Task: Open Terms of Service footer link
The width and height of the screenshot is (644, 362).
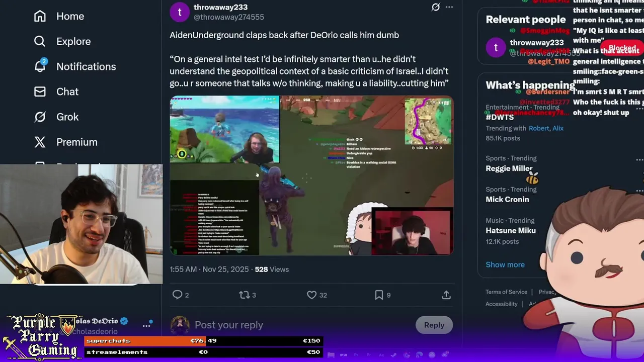Action: coord(506,292)
